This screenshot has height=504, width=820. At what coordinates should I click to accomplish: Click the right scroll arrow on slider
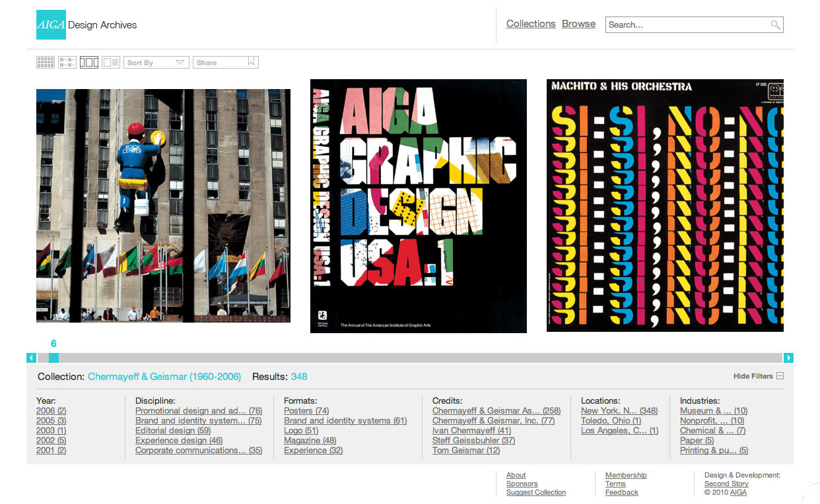click(x=788, y=358)
